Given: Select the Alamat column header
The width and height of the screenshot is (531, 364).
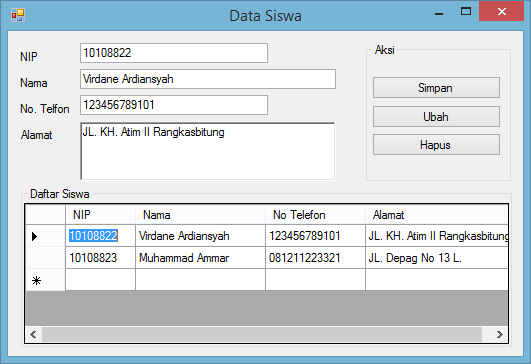Looking at the screenshot, I should (437, 215).
